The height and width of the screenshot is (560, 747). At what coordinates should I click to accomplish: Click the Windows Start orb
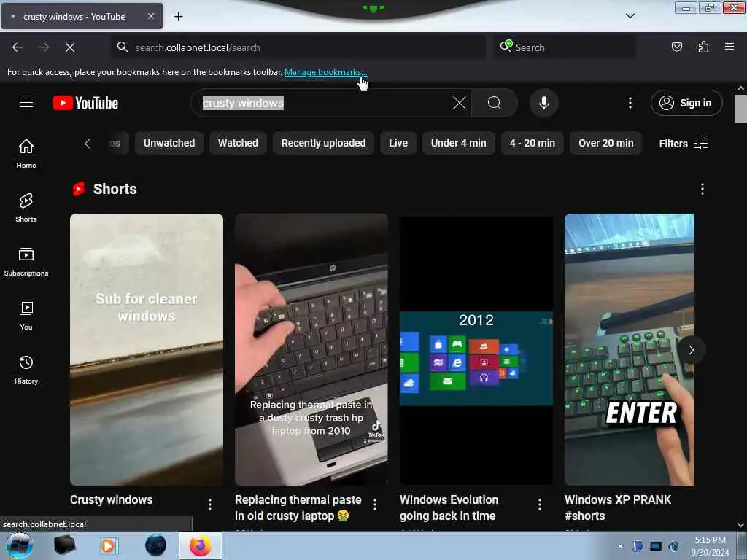pos(19,545)
